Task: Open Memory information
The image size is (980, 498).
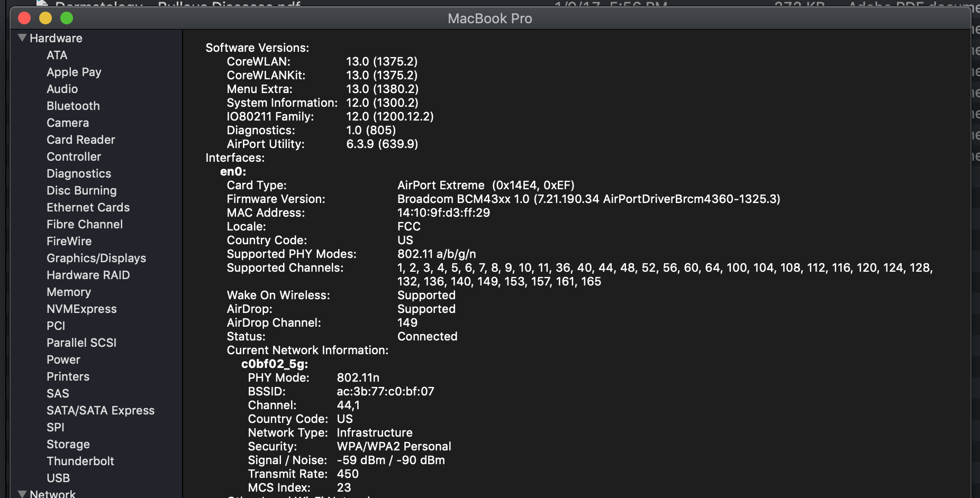Action: pos(69,292)
